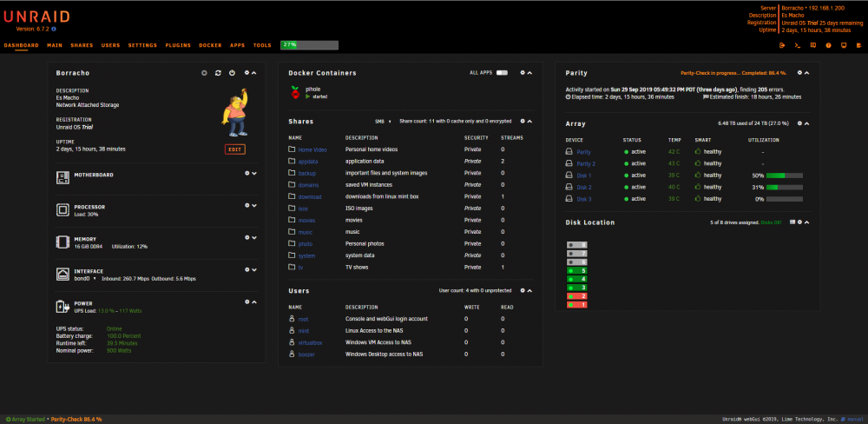Open the Settings tab
The width and height of the screenshot is (868, 424).
click(x=143, y=45)
